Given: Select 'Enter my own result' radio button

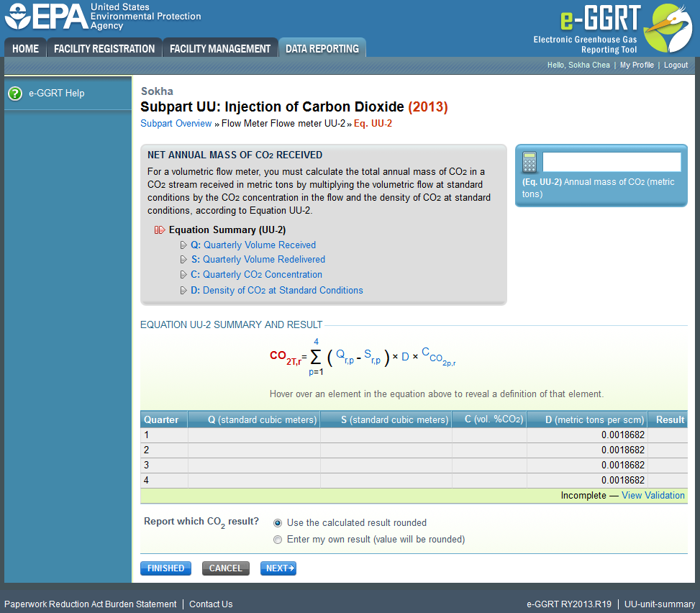Looking at the screenshot, I should point(278,540).
